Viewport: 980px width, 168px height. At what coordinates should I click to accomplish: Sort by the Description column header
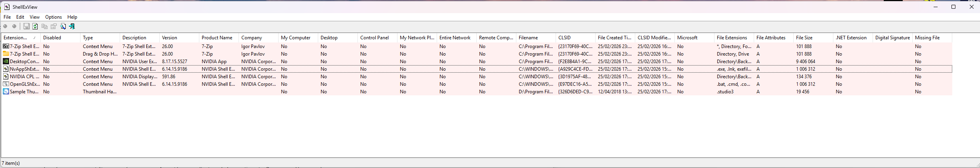[x=140, y=38]
